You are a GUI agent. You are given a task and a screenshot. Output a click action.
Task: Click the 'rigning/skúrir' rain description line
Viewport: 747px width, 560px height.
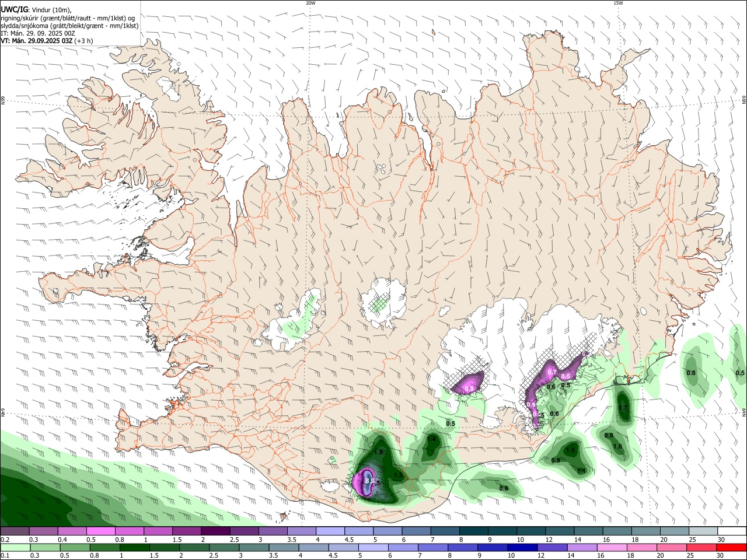[67, 17]
